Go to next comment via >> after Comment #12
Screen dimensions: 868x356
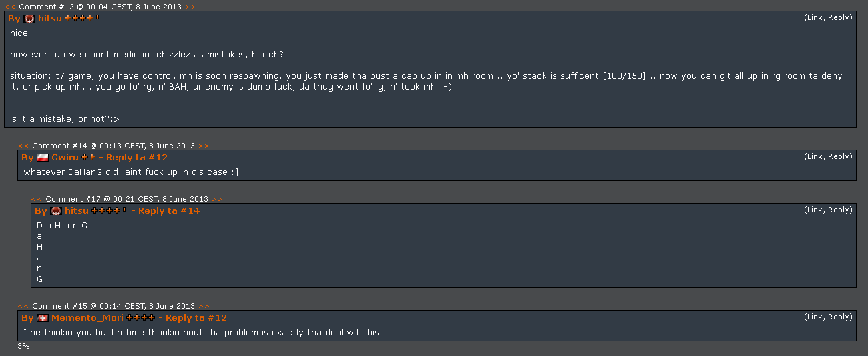coord(191,7)
